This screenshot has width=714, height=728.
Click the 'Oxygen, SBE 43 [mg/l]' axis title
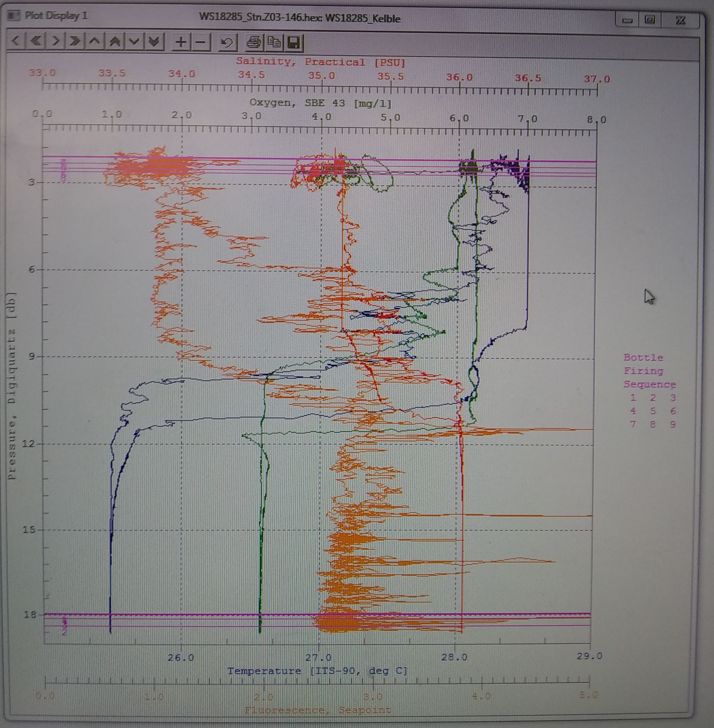[321, 103]
